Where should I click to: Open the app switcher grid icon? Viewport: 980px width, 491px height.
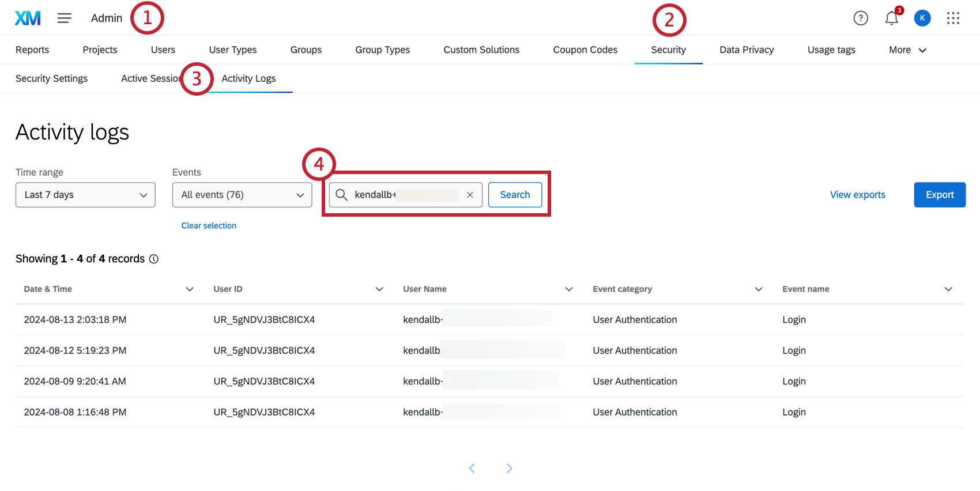pyautogui.click(x=953, y=18)
